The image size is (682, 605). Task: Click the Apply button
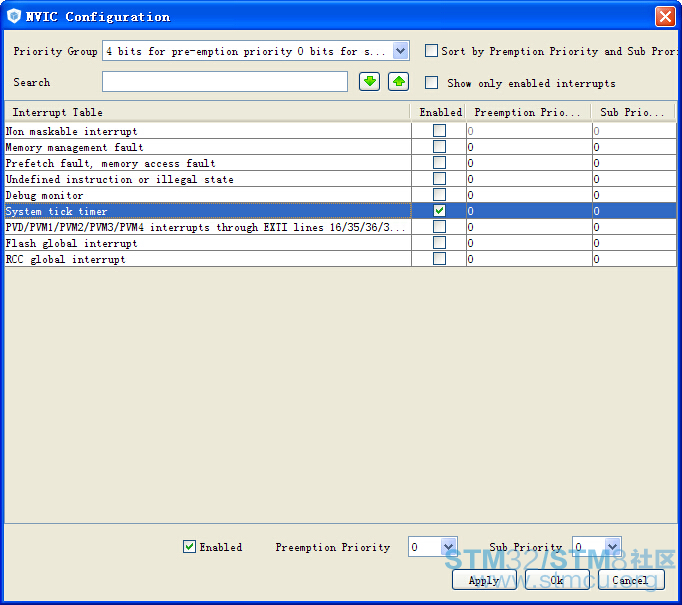(x=484, y=580)
